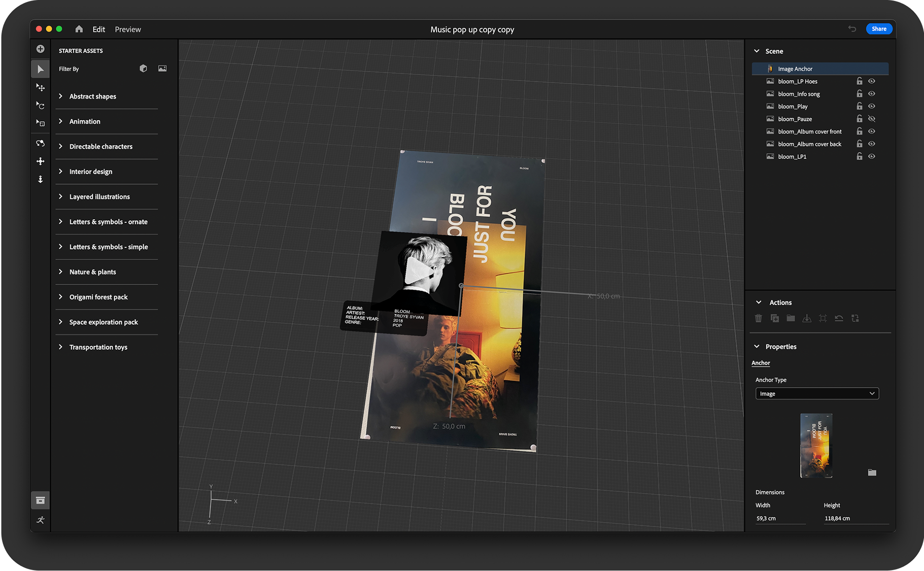Toggle the starter assets library panel icon
The height and width of the screenshot is (571, 924).
click(x=40, y=500)
